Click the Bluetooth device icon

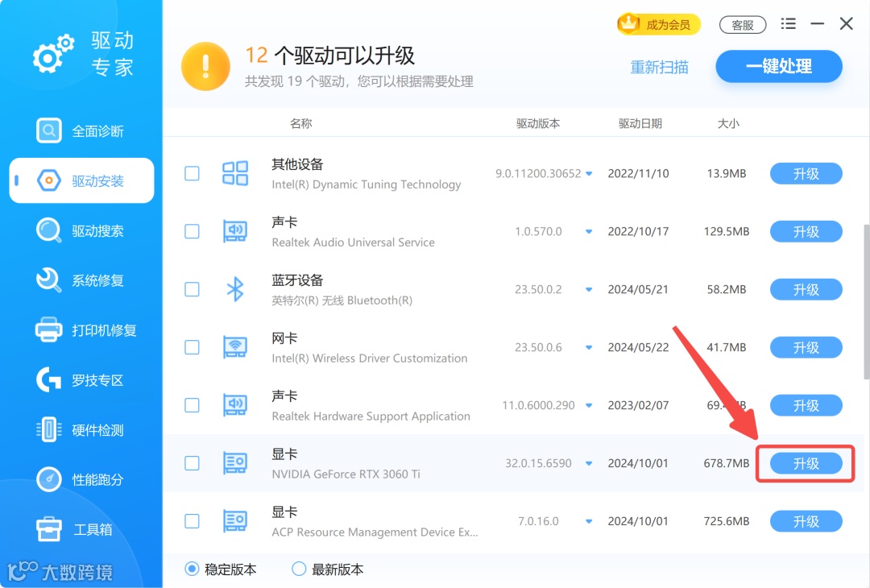click(x=235, y=289)
